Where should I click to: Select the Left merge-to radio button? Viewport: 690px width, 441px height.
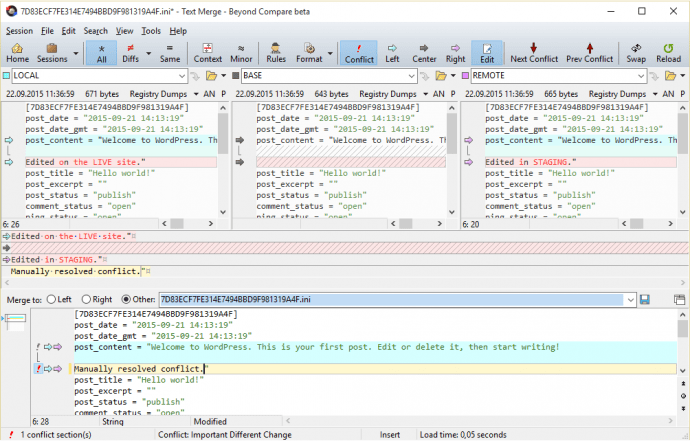click(x=51, y=299)
